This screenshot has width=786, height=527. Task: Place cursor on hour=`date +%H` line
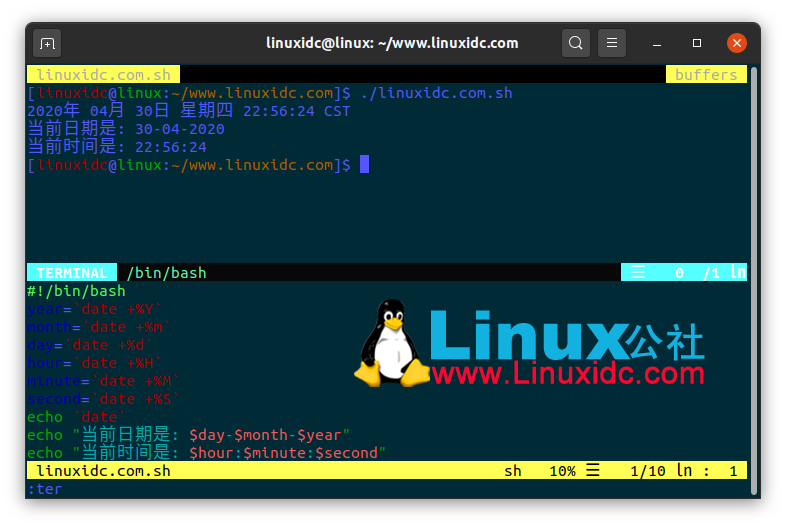coord(94,363)
